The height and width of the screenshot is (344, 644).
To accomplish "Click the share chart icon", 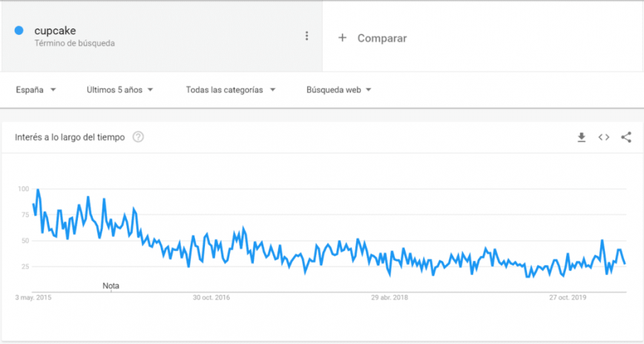I will (626, 137).
